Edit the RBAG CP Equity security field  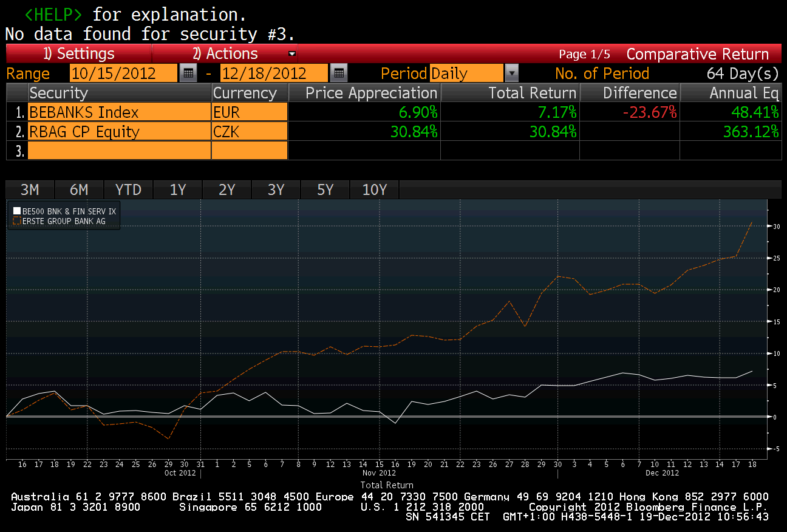(x=119, y=132)
